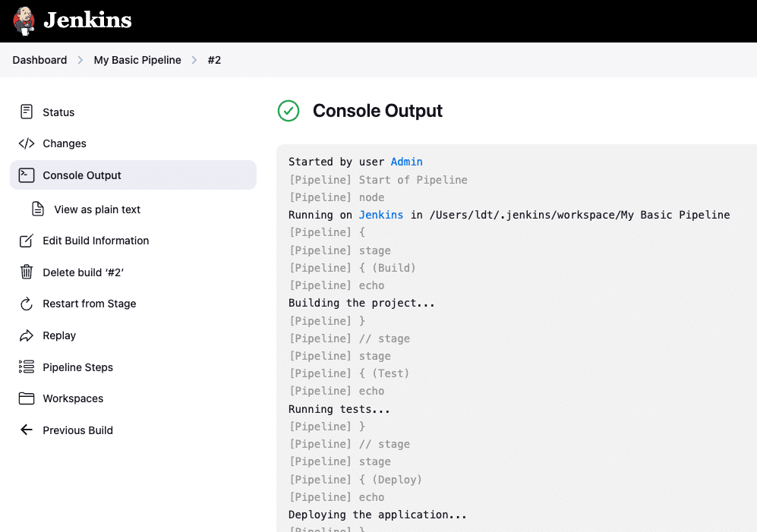Image resolution: width=757 pixels, height=532 pixels.
Task: Click the Workspaces folder icon
Action: pyautogui.click(x=27, y=398)
